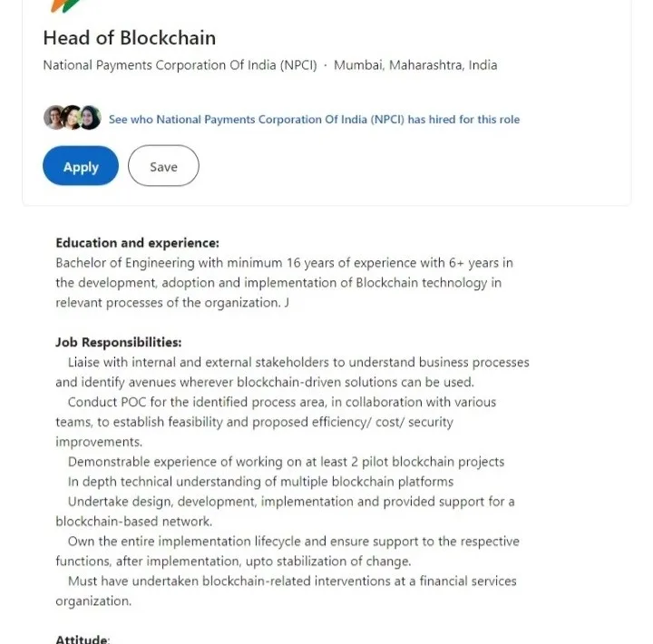Viewport: 653px width, 644px height.
Task: Select the Mumbai, Maharashtra, India location text
Action: point(415,65)
